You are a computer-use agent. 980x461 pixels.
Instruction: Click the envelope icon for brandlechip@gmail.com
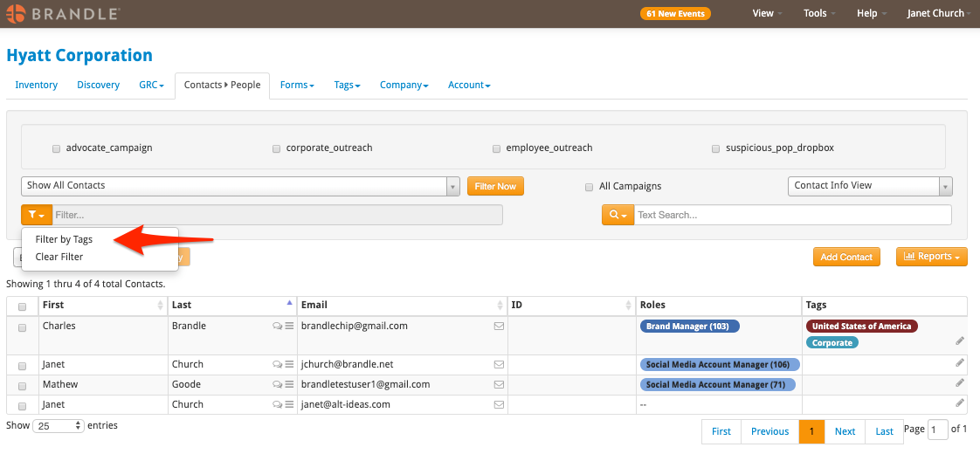click(499, 326)
